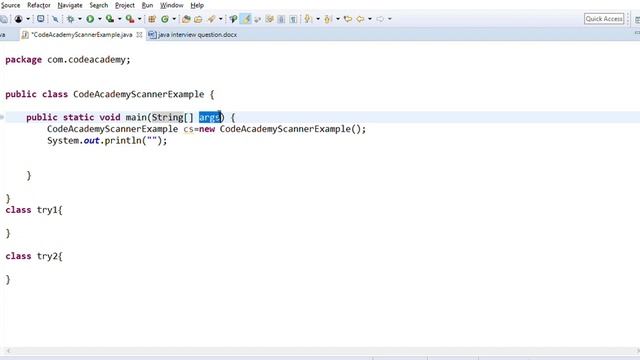
Task: Click 'String' type in main signature
Action: tap(167, 118)
